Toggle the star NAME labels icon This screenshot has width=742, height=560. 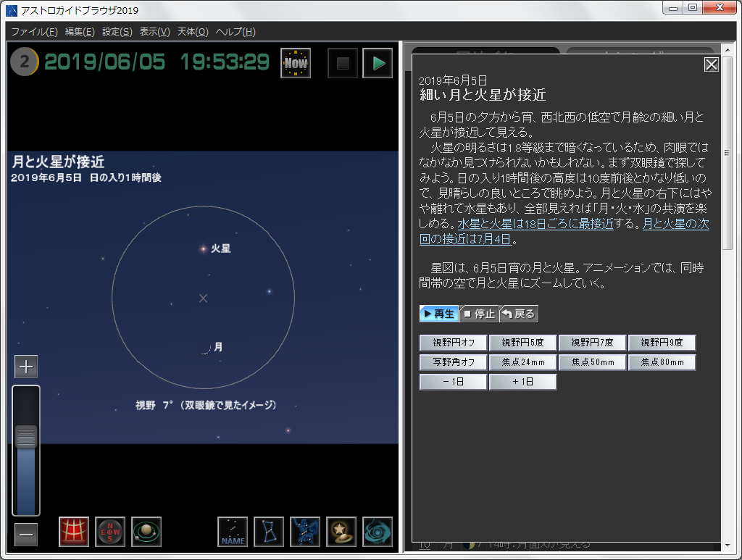point(233,532)
